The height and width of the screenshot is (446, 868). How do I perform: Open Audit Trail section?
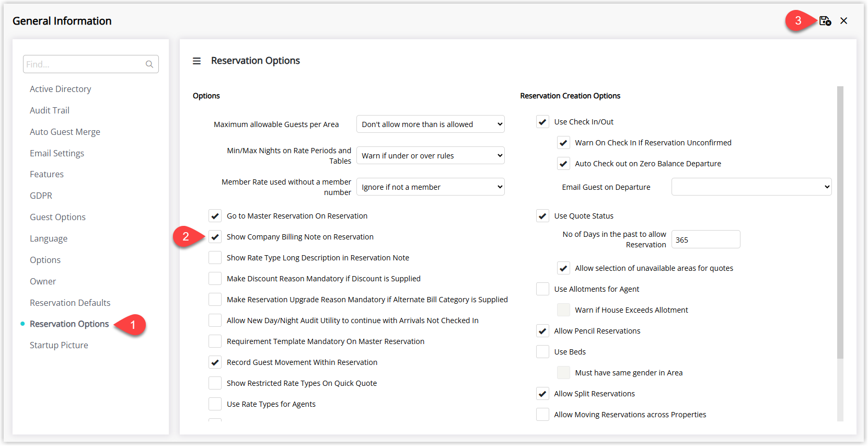tap(50, 110)
